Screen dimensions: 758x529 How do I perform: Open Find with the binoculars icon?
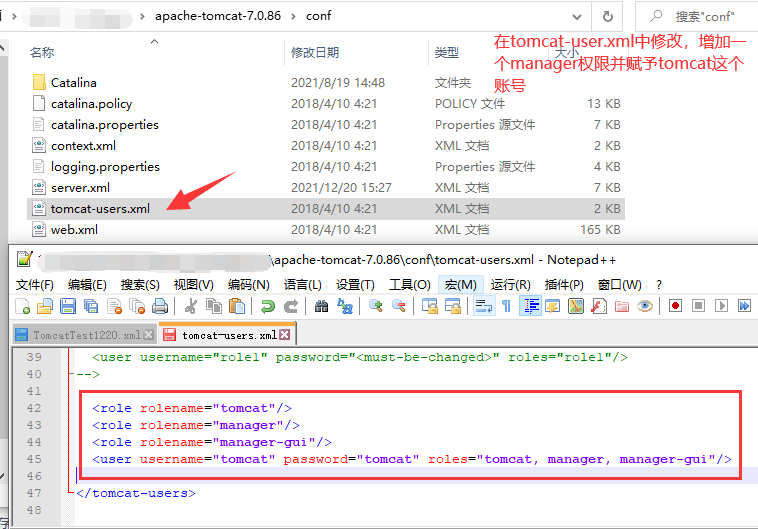pyautogui.click(x=321, y=306)
